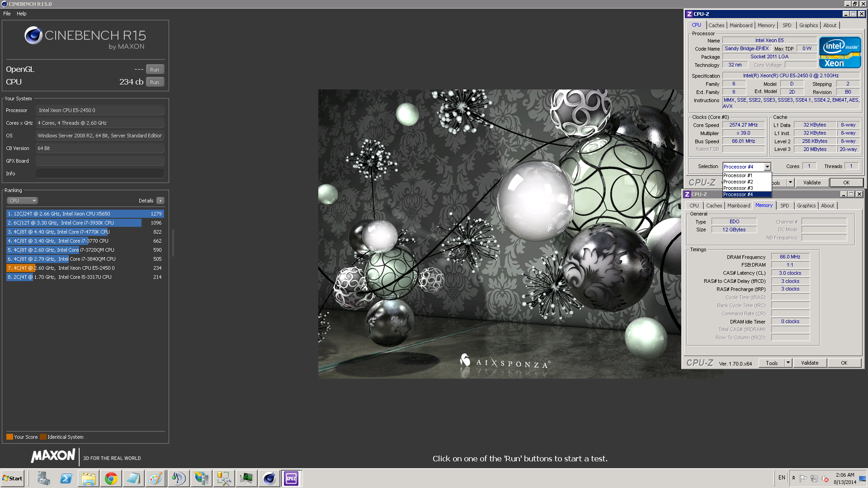The height and width of the screenshot is (488, 868).
Task: Switch to SPD tab in upper CPU-Z
Action: tap(787, 25)
